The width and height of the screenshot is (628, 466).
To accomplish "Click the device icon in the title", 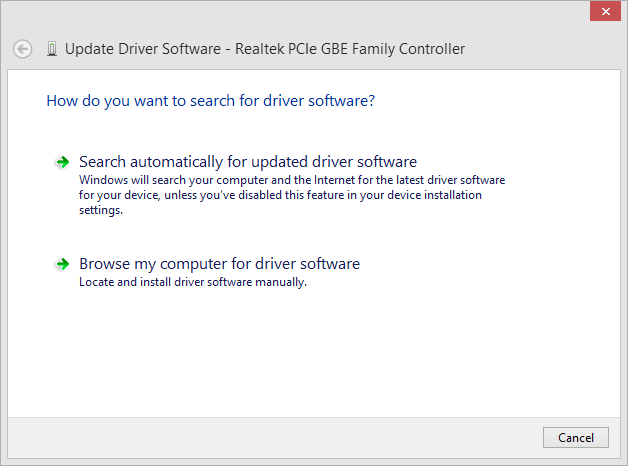I will point(51,48).
